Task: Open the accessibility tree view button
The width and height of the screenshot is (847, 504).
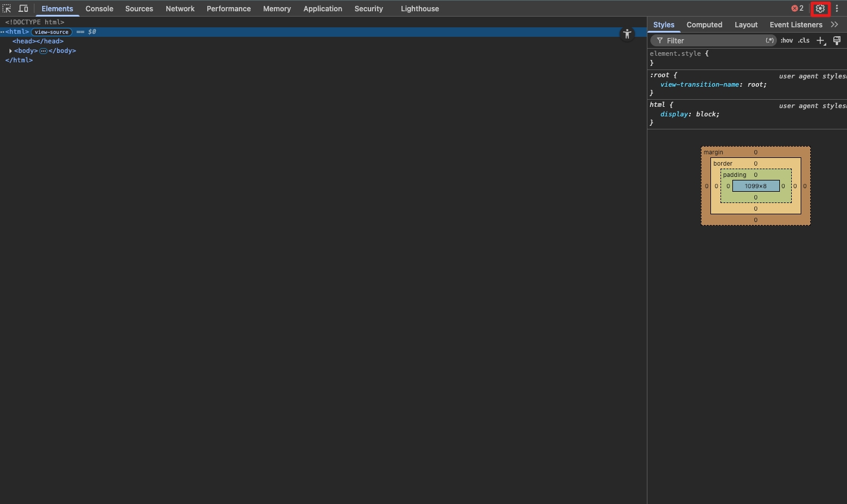Action: click(627, 34)
